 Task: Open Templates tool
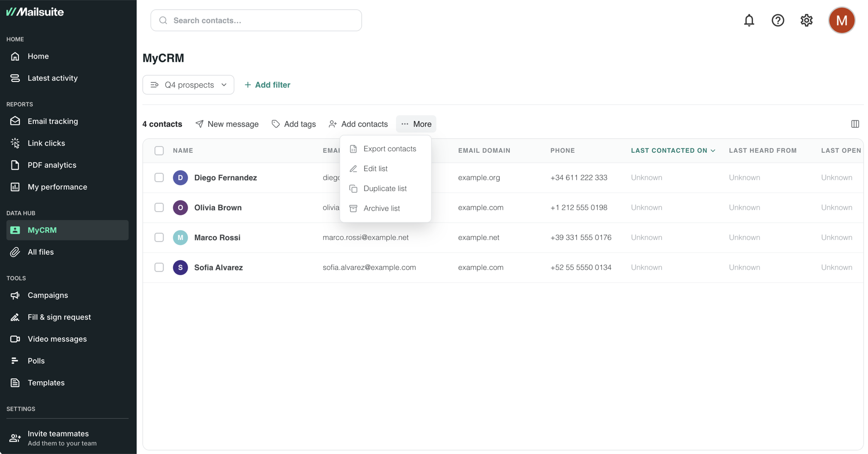pos(68,383)
